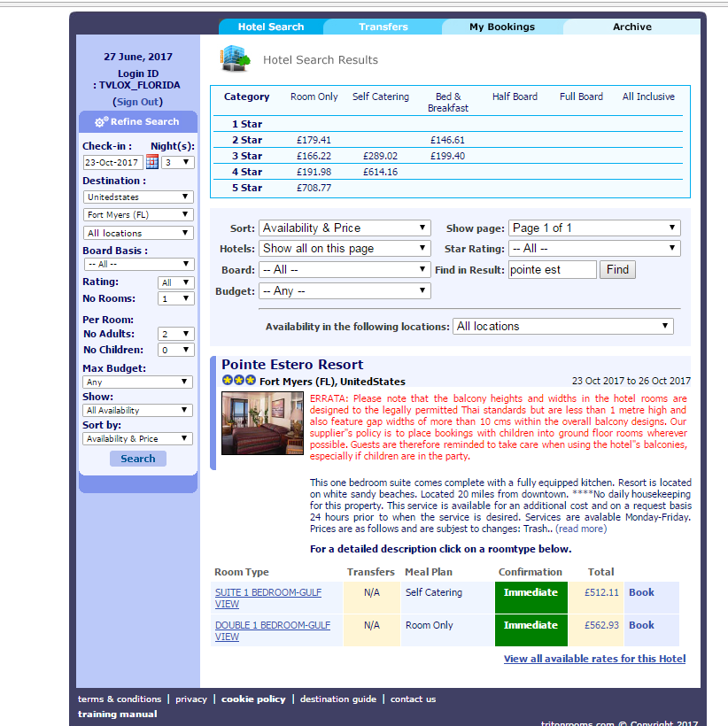Open the Night(s) dropdown

pos(178,163)
